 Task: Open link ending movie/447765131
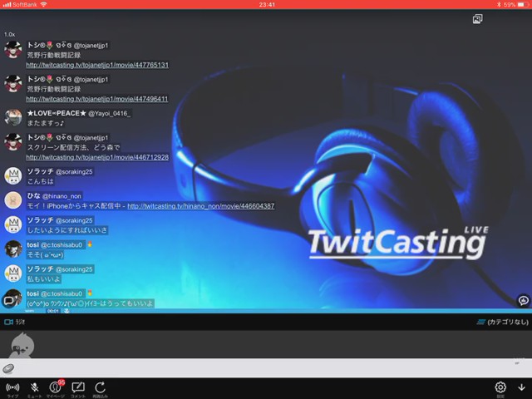coord(97,65)
